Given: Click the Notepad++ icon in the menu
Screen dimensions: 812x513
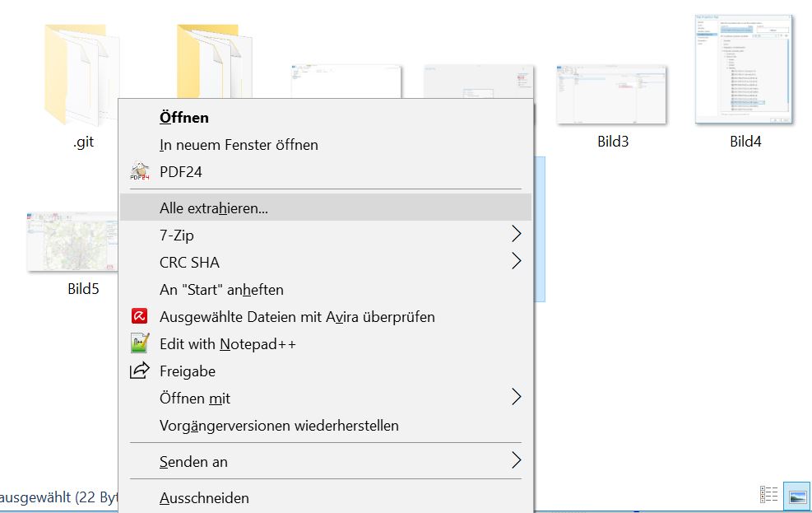Looking at the screenshot, I should point(140,344).
